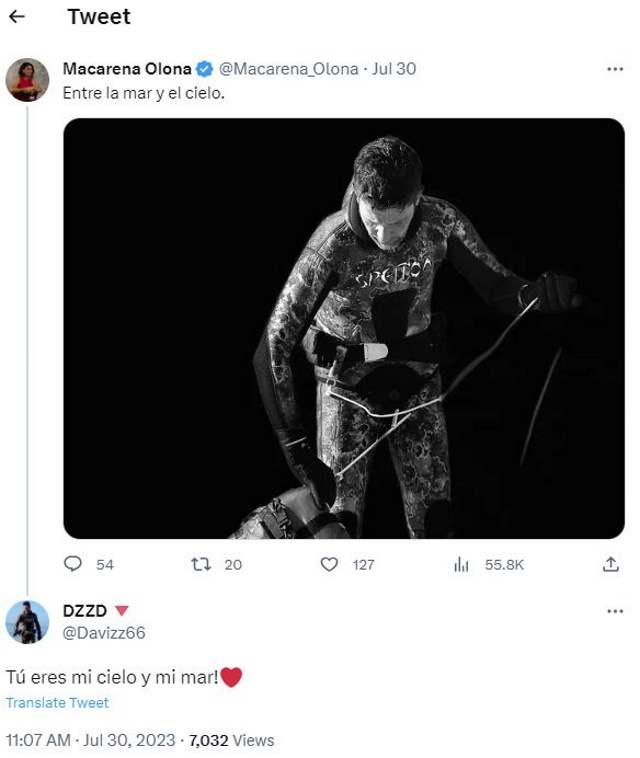Open more options on DZZD's reply
Screen dimensions: 640x758
tap(614, 612)
